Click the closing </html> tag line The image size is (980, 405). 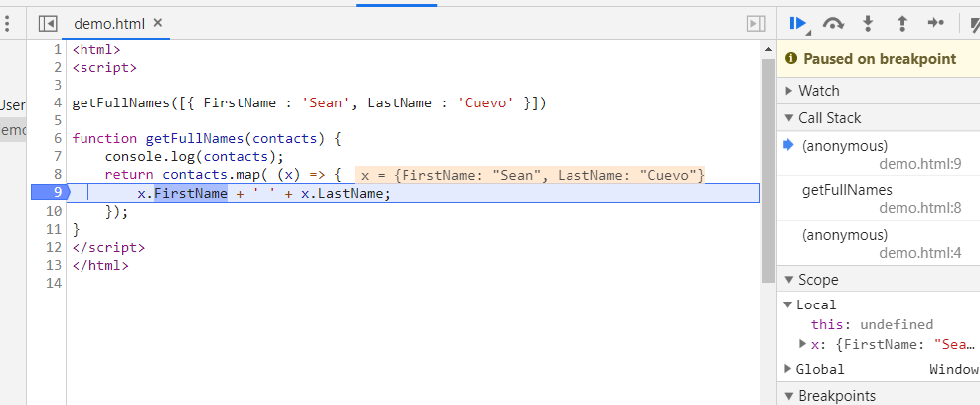coord(100,265)
